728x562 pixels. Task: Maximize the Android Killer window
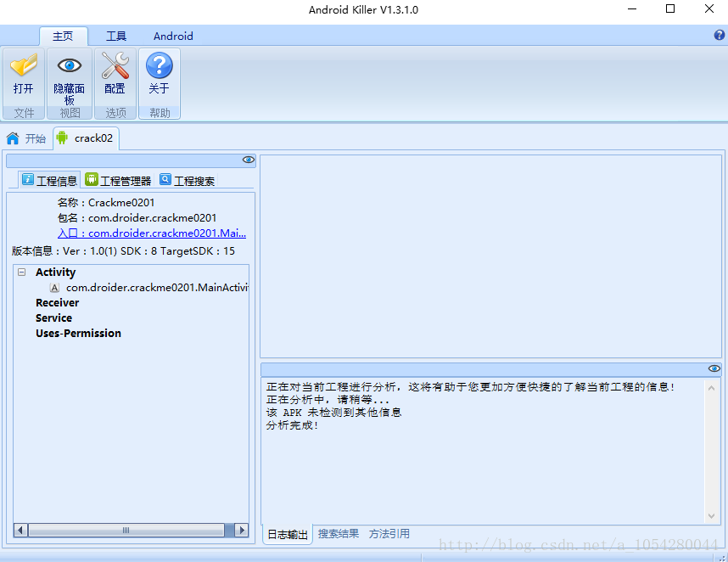[x=670, y=8]
